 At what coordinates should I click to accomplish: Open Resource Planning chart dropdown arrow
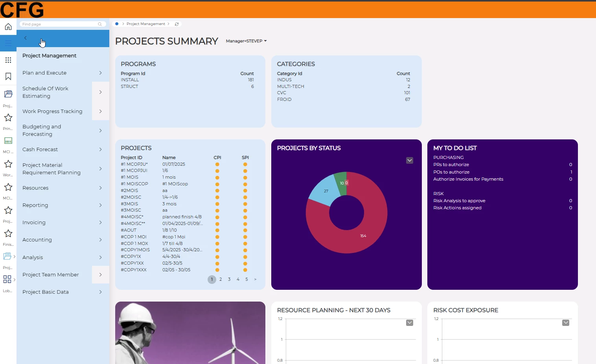coord(410,323)
